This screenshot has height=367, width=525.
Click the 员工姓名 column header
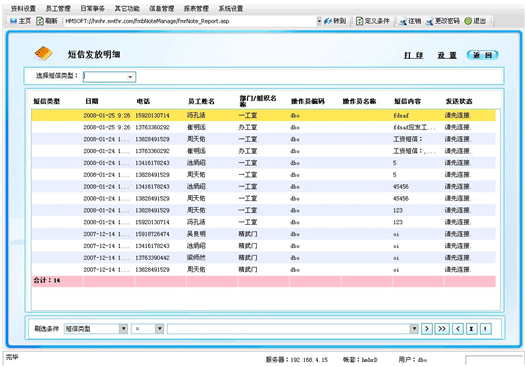(x=201, y=101)
